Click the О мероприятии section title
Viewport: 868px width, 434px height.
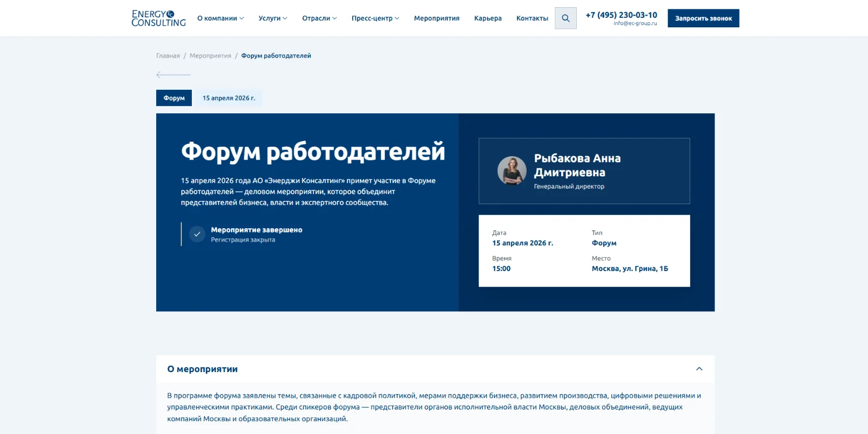[x=202, y=369]
